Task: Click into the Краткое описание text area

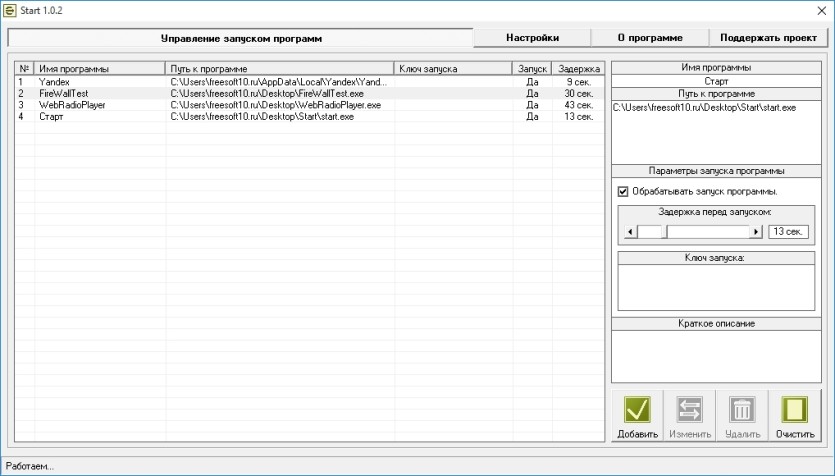Action: click(716, 356)
